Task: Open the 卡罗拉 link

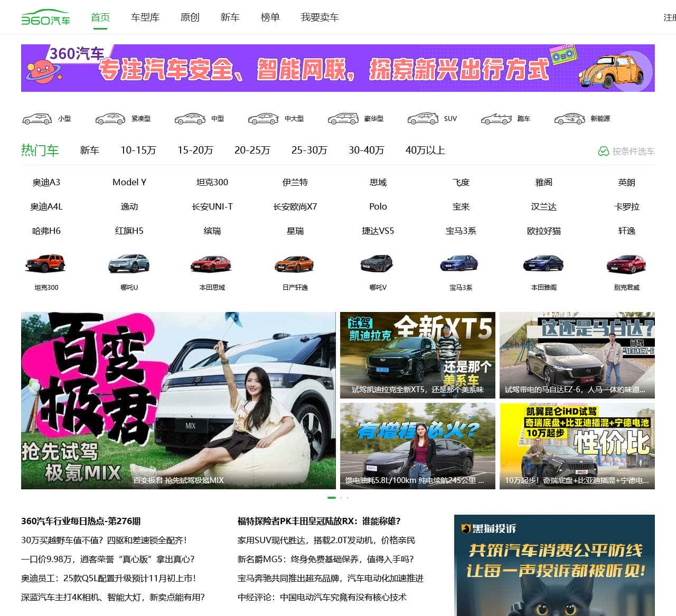Action: click(x=627, y=206)
